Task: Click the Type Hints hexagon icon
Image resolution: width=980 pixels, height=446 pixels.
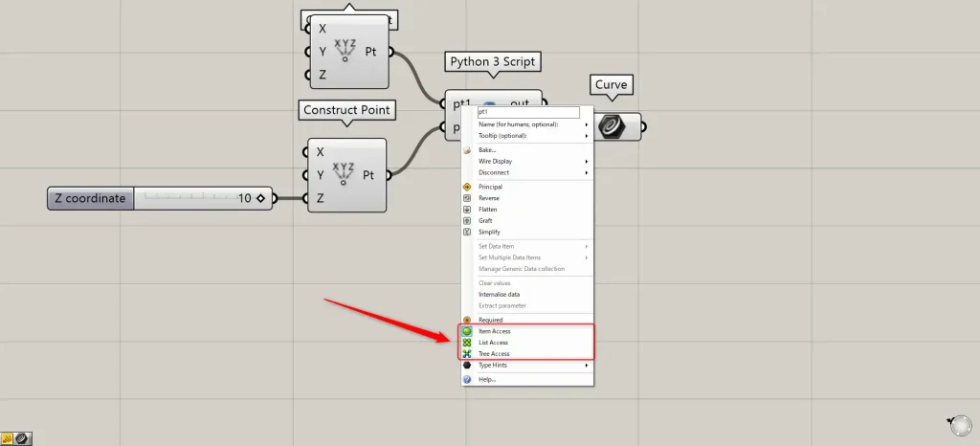Action: coord(467,366)
